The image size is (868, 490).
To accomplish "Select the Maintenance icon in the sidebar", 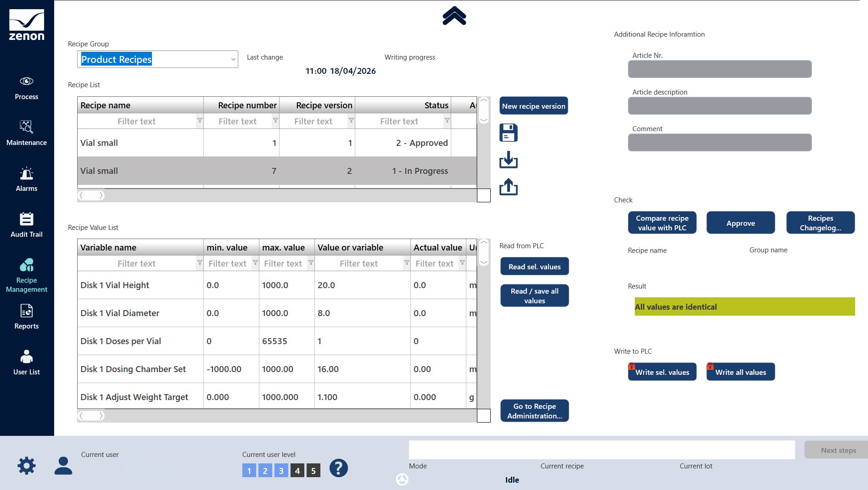I will point(26,133).
